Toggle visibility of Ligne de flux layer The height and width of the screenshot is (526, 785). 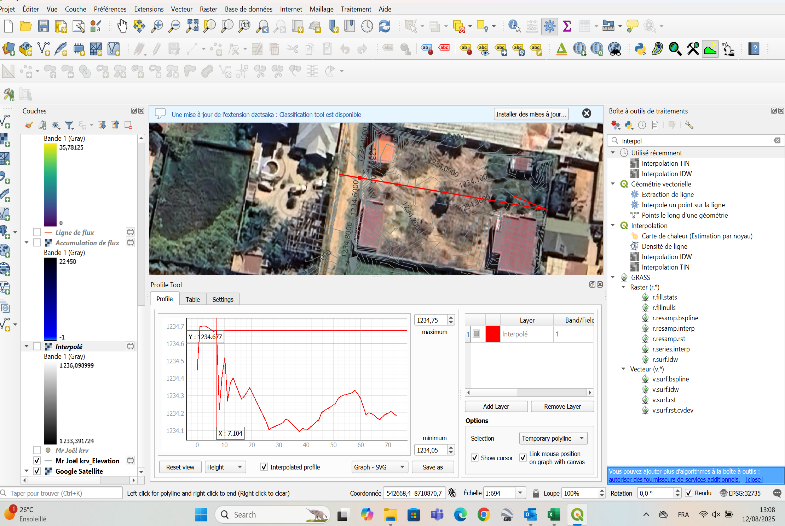point(37,232)
